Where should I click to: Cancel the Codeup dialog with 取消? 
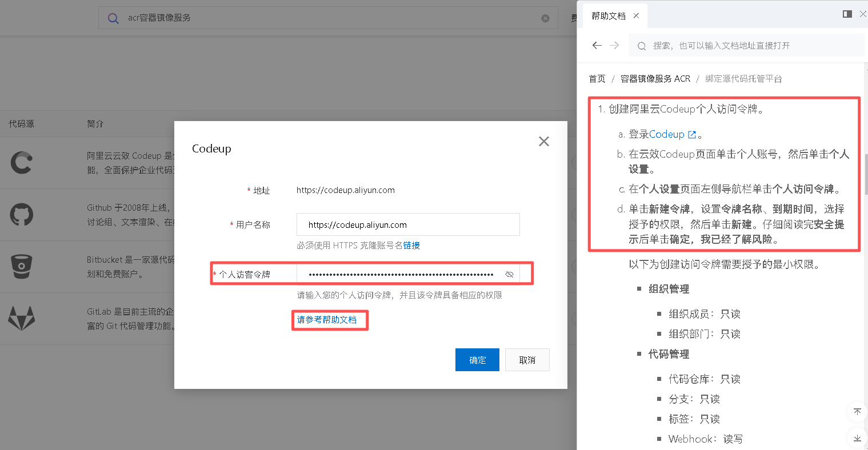(x=527, y=359)
